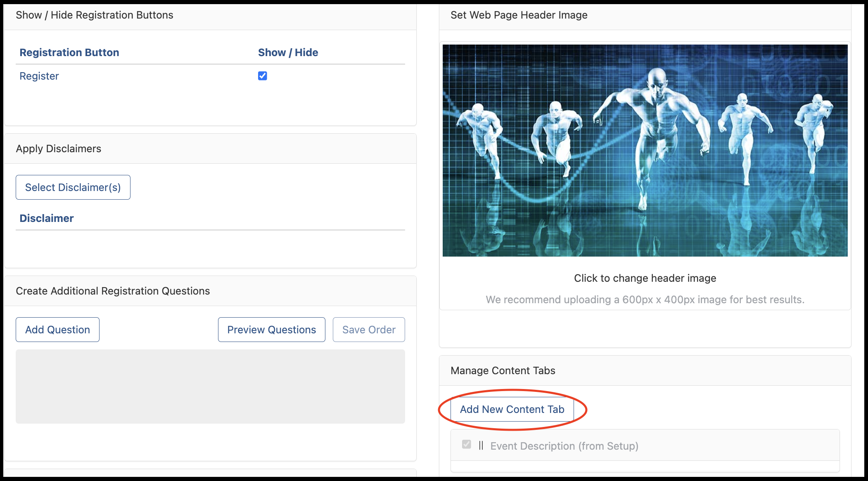Click the header image to change it
The image size is (868, 481).
(x=645, y=151)
